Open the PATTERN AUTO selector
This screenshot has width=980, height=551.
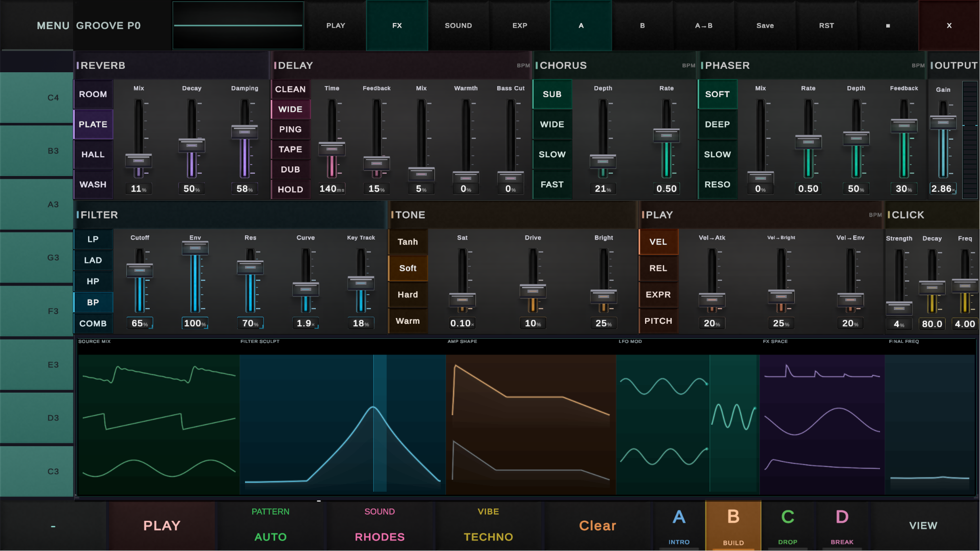point(270,526)
